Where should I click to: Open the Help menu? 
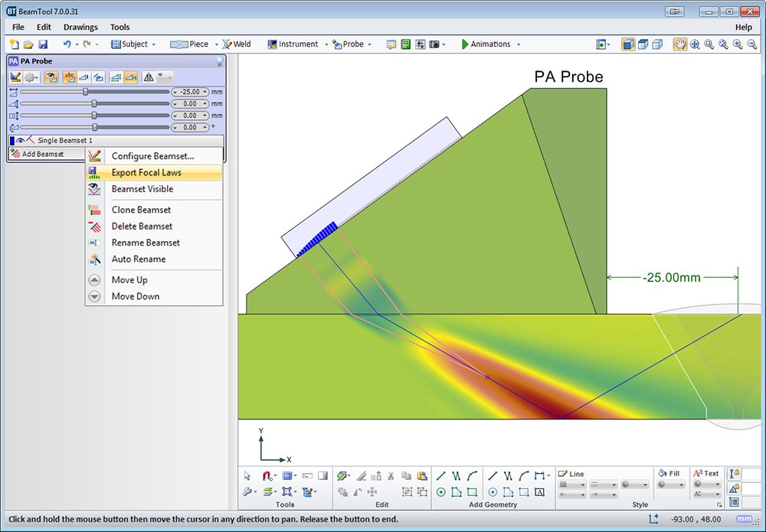point(744,27)
